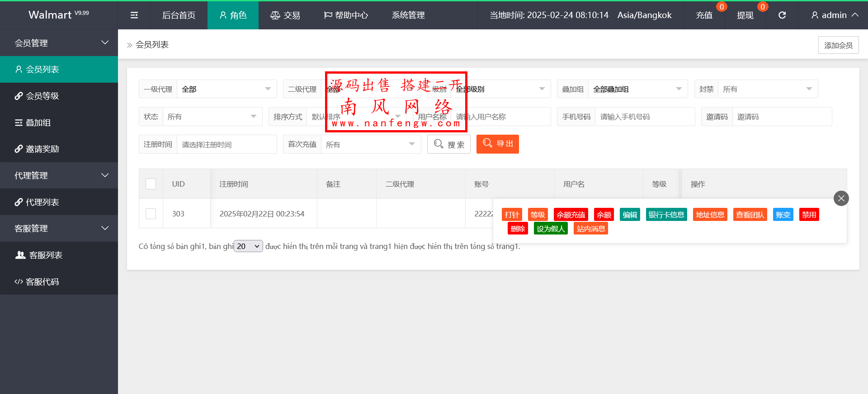Viewport: 868px width, 394px height.
Task: Click the 搜索 search button
Action: click(x=448, y=144)
